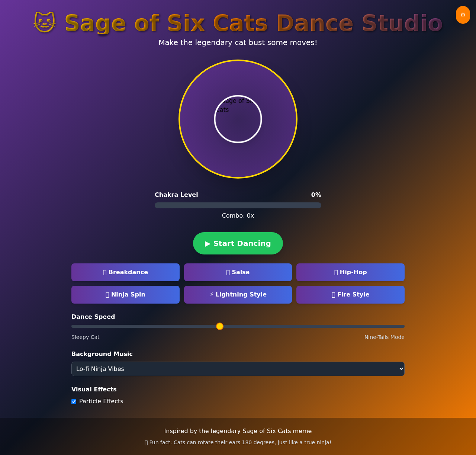Click the Nine-Tails Mode label

tap(384, 337)
